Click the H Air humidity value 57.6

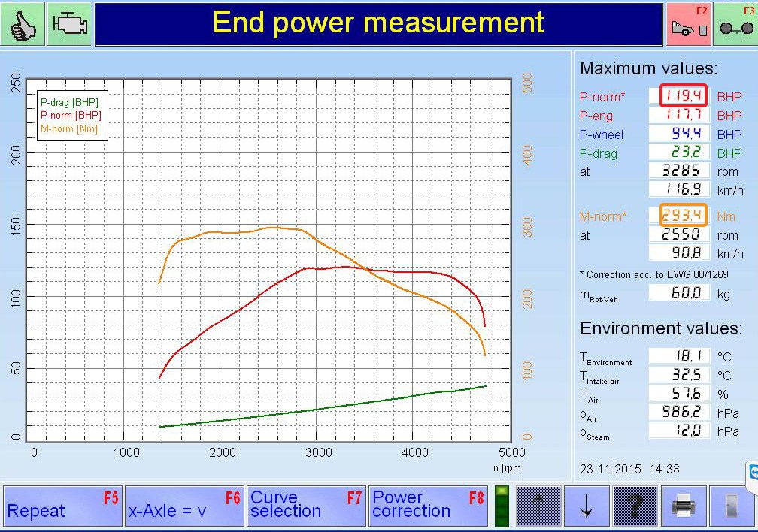click(x=679, y=393)
